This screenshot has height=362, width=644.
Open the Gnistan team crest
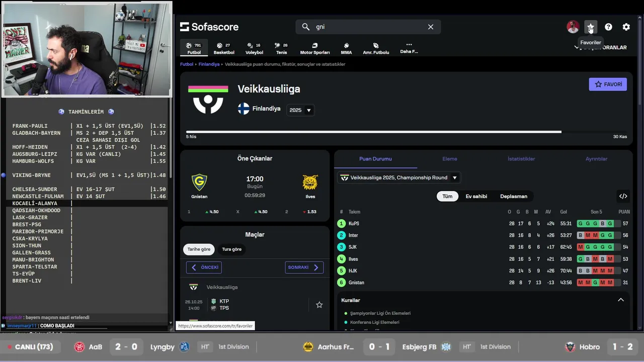coord(199,182)
